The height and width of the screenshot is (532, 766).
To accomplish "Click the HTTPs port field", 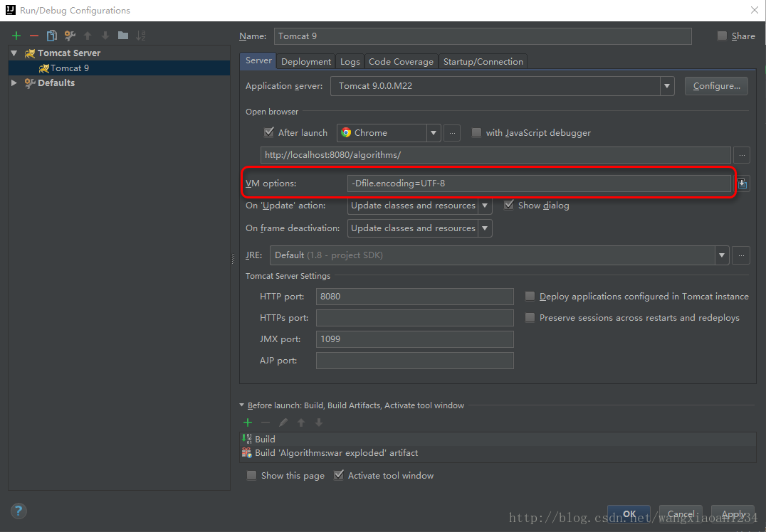I will click(415, 318).
